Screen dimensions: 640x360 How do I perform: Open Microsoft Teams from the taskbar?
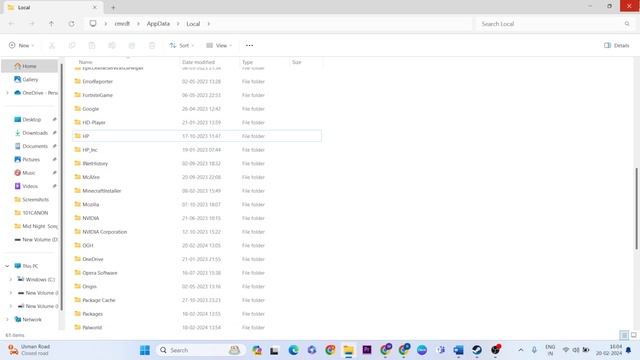440,350
